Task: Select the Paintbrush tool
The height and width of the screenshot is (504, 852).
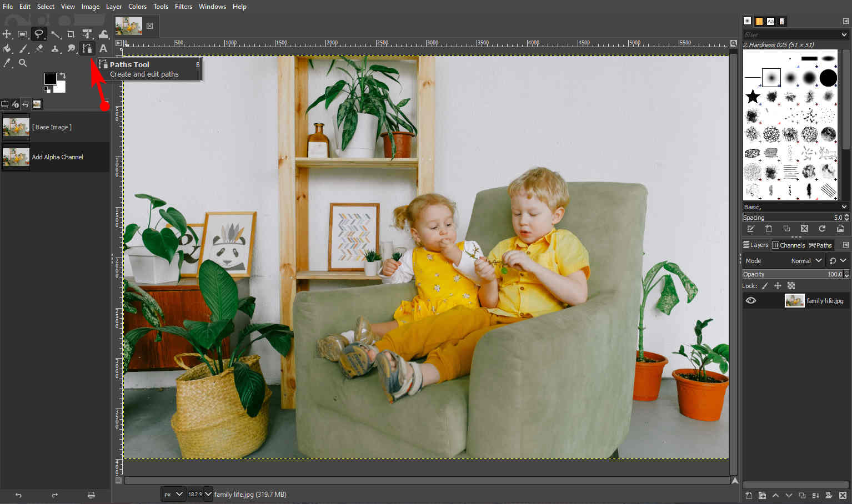Action: click(x=23, y=49)
